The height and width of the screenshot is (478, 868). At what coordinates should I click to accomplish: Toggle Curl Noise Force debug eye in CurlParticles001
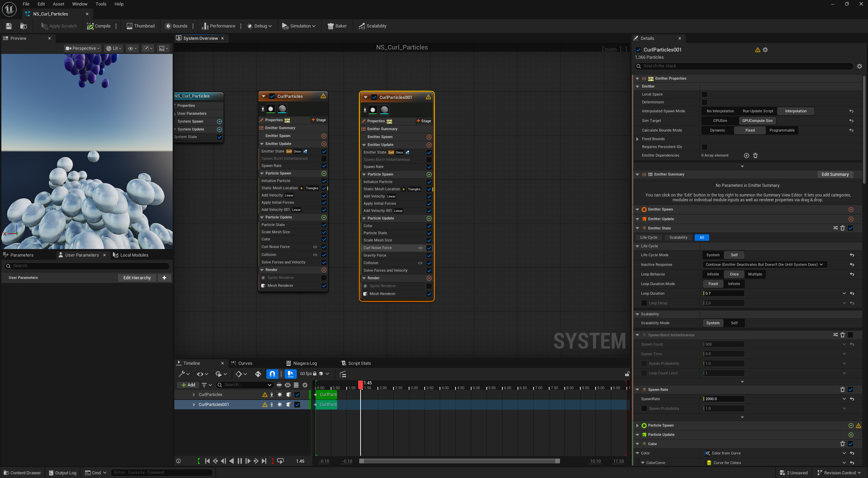pyautogui.click(x=420, y=248)
